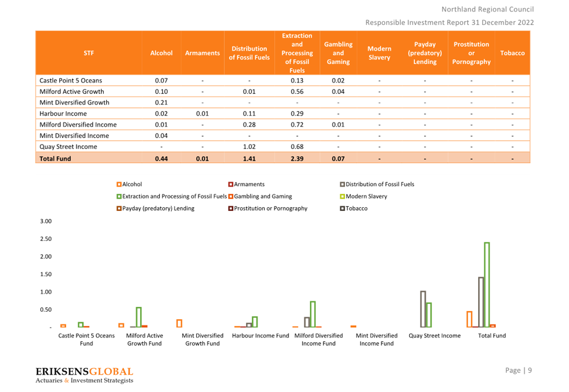Screen dimensions: 569x392
Task: Select the "0.28" value in Milford Diversified Income row
Action: [249, 125]
